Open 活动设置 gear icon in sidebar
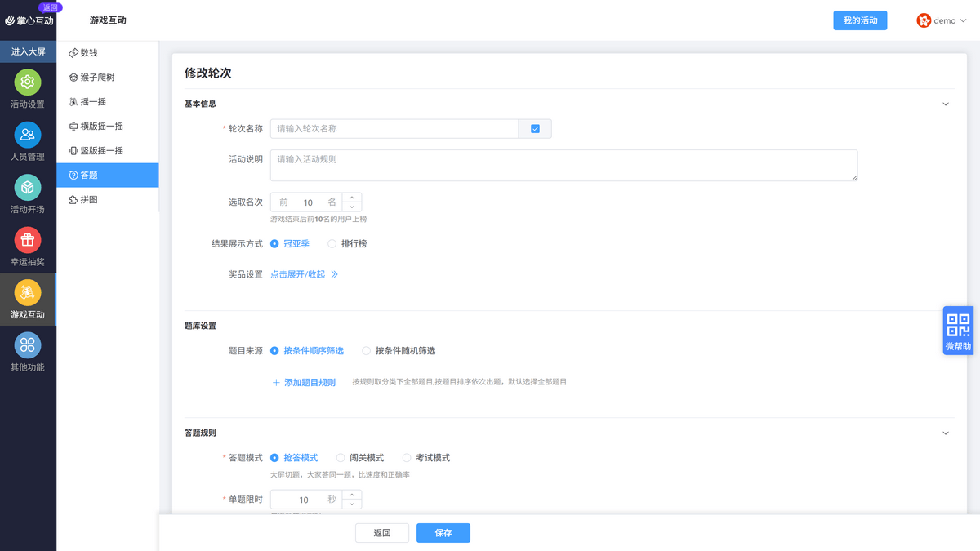Viewport: 980px width, 551px height. (x=28, y=82)
